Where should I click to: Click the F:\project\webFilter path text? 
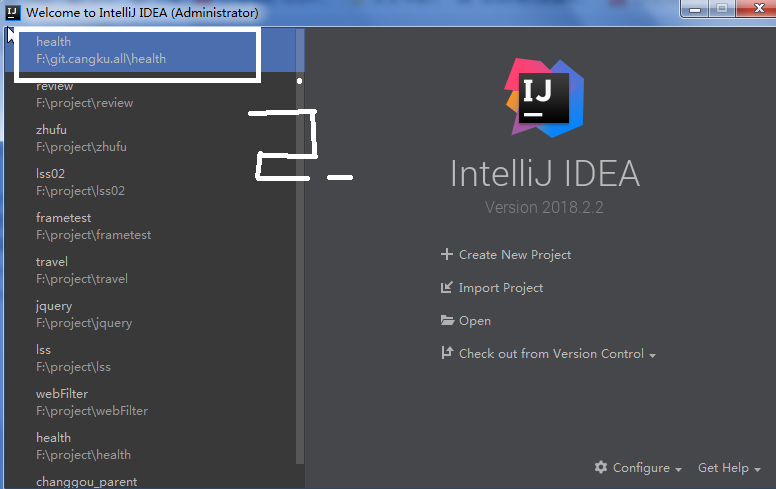[92, 411]
